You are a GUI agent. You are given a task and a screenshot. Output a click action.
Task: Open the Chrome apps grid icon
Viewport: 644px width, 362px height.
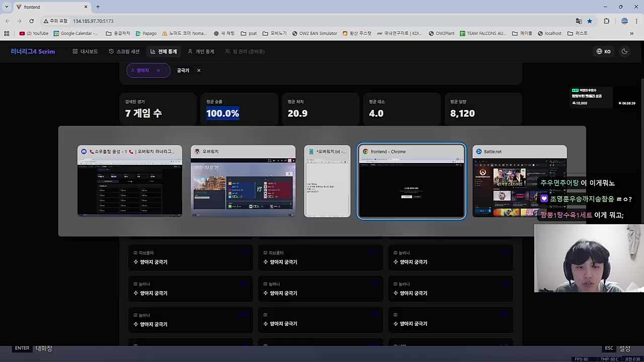[x=7, y=34]
